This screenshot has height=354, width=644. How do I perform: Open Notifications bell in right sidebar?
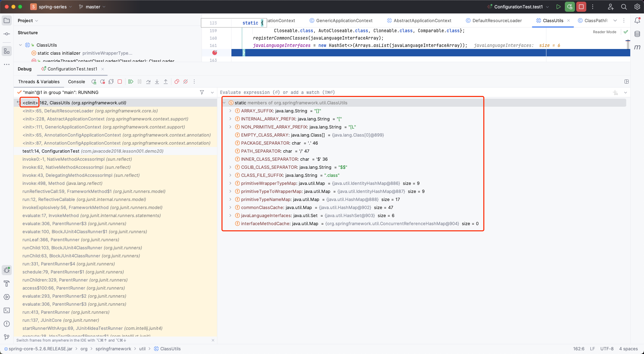coord(637,20)
